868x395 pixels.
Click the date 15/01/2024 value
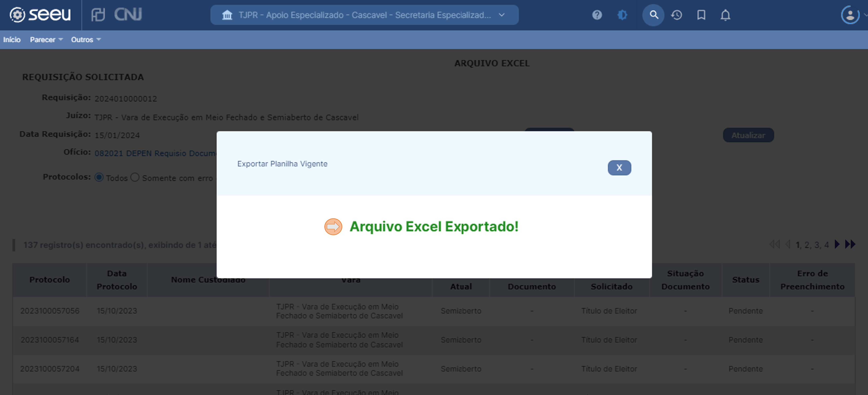click(x=117, y=135)
